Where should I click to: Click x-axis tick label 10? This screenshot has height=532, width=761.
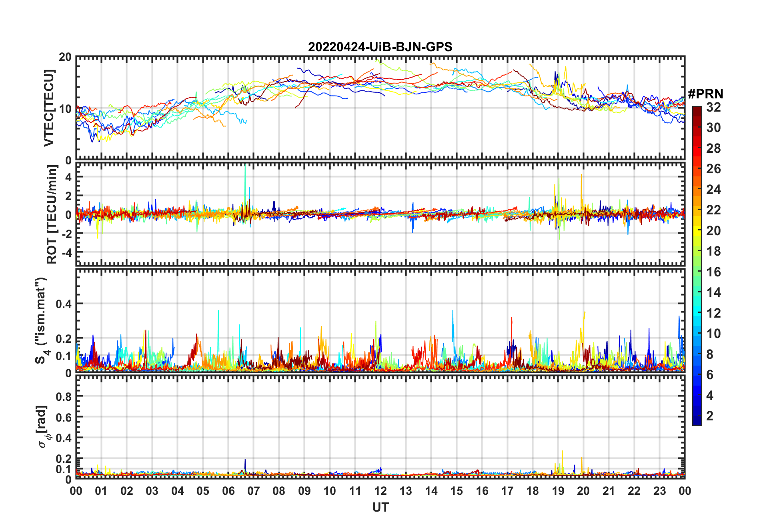click(330, 491)
